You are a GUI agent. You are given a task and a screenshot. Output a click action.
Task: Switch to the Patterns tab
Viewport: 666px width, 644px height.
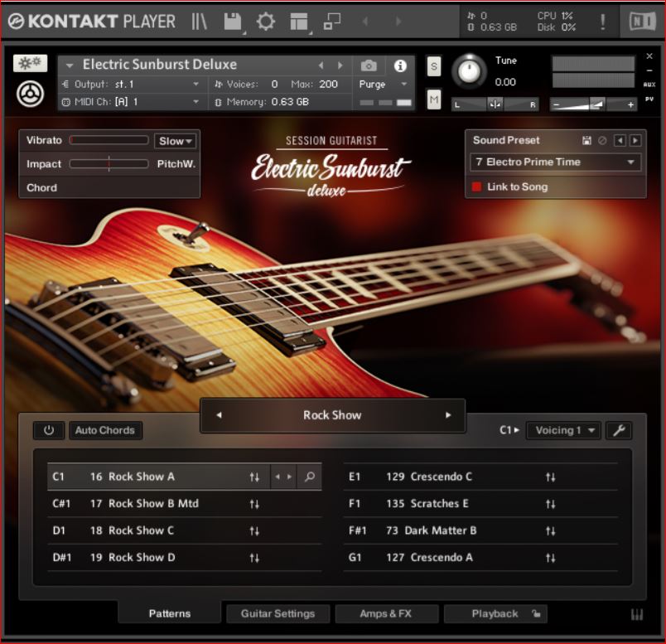point(170,613)
